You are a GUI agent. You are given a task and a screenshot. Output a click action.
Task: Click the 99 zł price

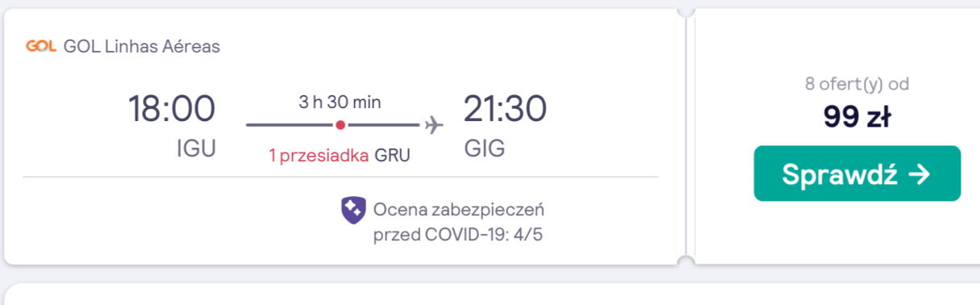pos(857,118)
